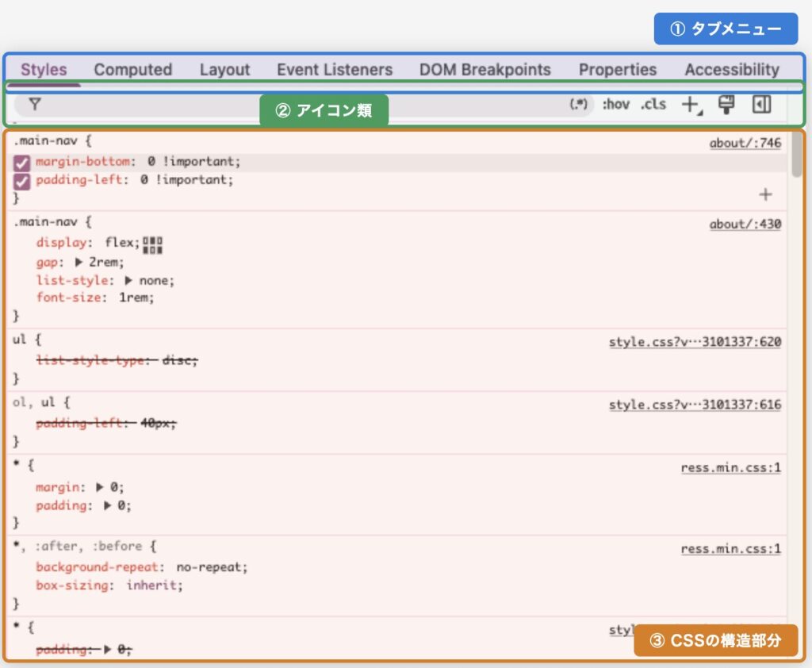The image size is (812, 668).
Task: Open the Accessibility tab
Action: point(732,70)
